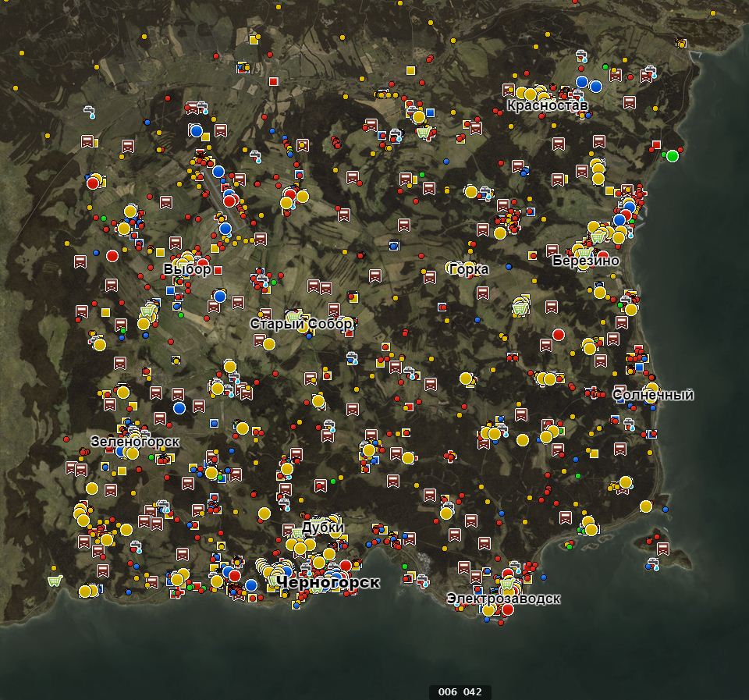This screenshot has height=700, width=749.
Task: Click the blue square marker southwest of Выбор label
Action: click(x=171, y=290)
